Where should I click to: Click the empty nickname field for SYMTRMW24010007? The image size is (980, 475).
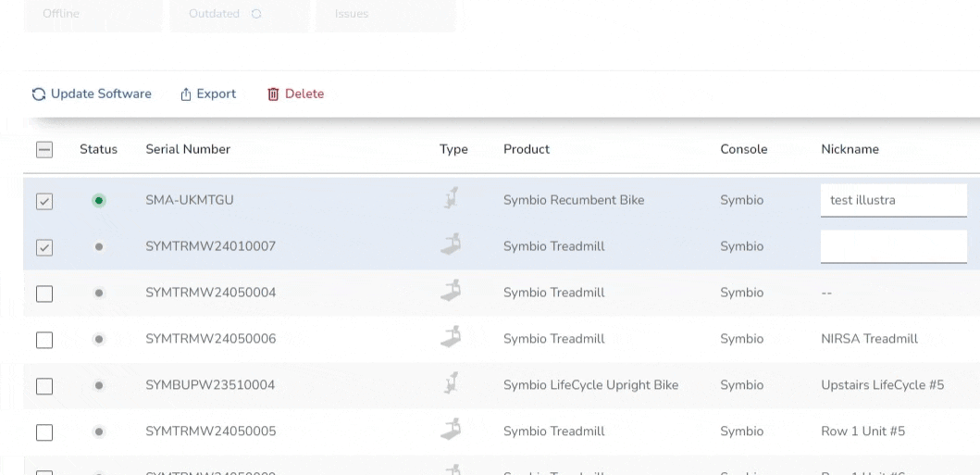point(894,247)
